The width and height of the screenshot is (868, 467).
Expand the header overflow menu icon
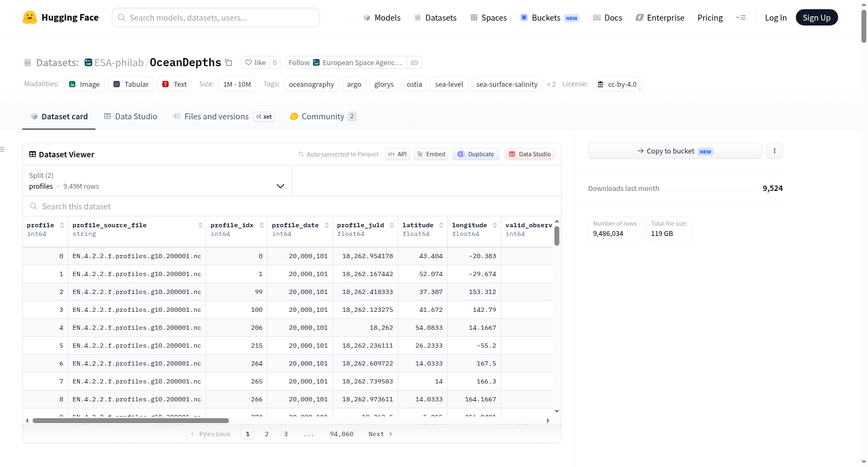point(741,18)
